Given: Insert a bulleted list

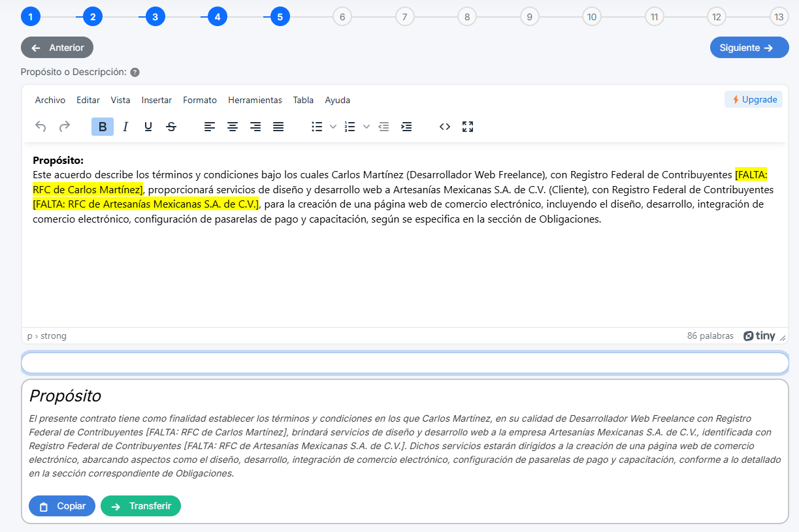Looking at the screenshot, I should point(317,127).
